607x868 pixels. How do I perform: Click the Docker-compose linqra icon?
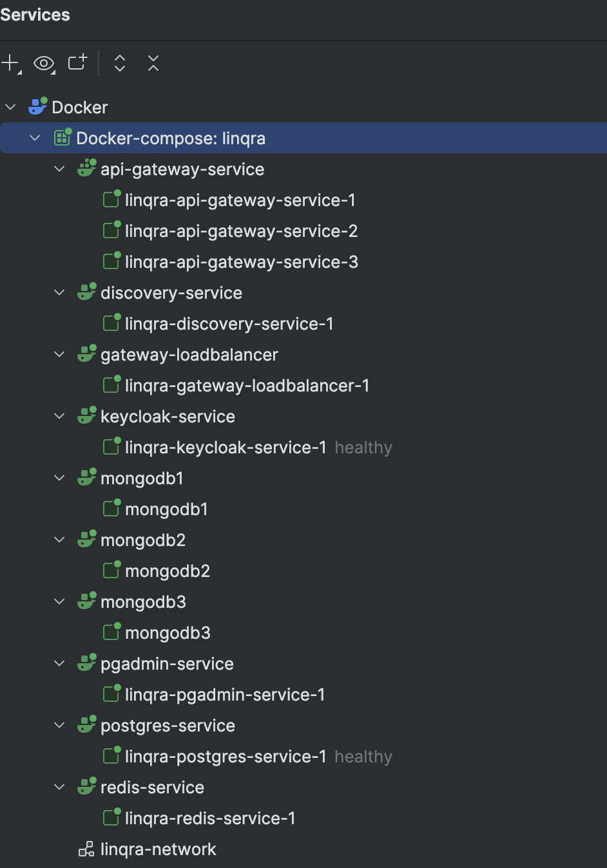[63, 137]
